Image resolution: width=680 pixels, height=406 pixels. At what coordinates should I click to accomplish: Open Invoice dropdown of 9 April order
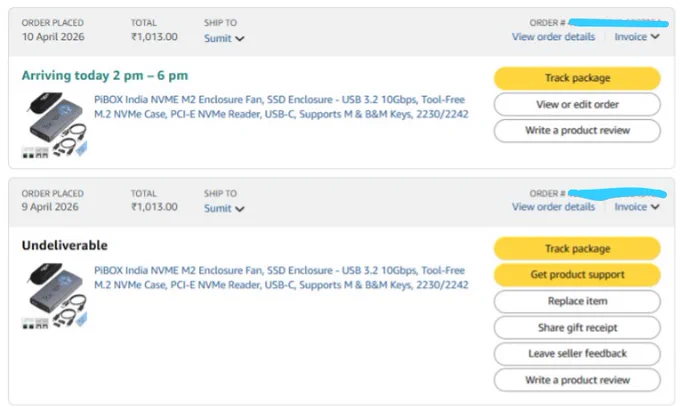[x=637, y=207]
